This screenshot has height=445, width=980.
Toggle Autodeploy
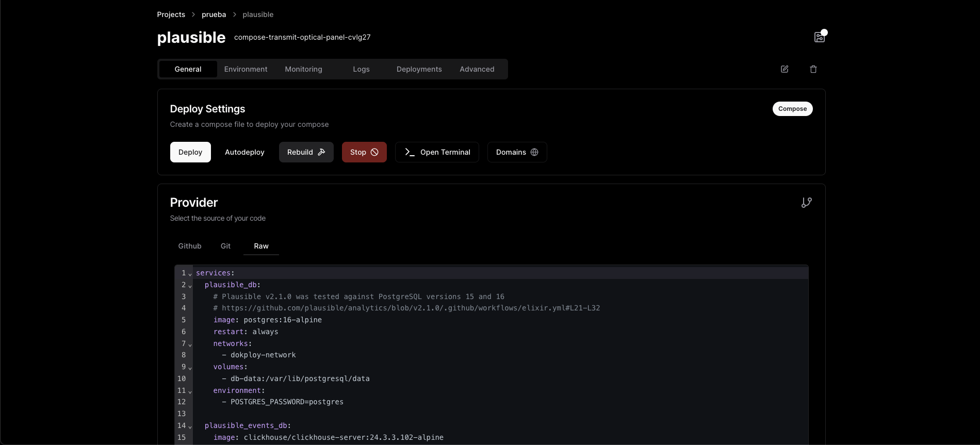click(244, 152)
